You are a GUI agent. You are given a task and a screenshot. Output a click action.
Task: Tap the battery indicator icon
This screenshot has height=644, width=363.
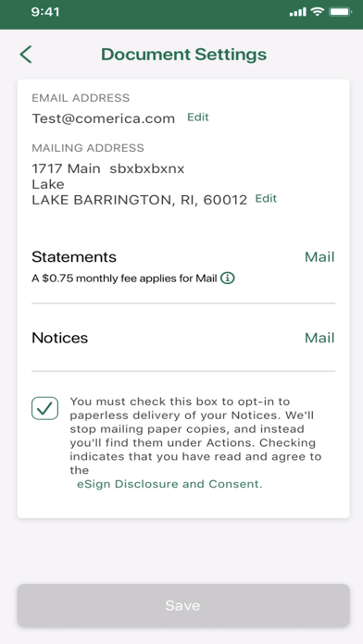(340, 12)
